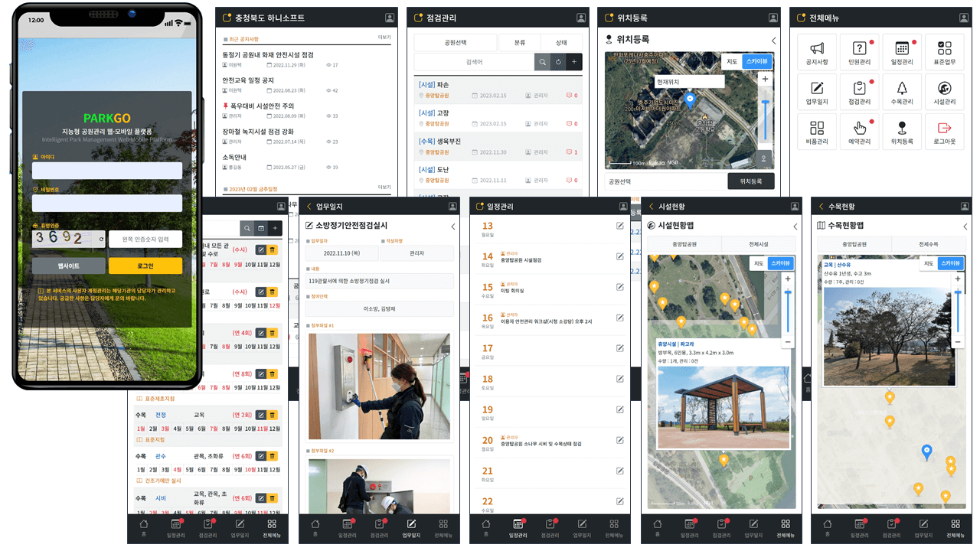Image resolution: width=980 pixels, height=551 pixels.
Task: Click 더보기 link beside 최근 공지사항
Action: click(384, 37)
